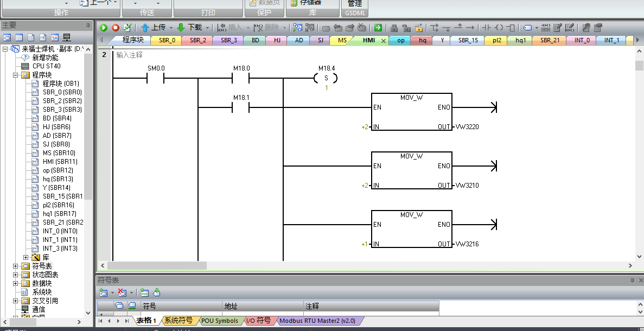644x331 pixels.
Task: Insert a contact from the toolbar
Action: click(487, 28)
